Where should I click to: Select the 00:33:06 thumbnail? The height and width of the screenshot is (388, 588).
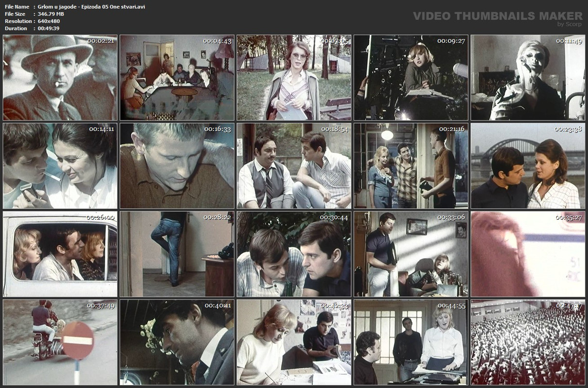[x=411, y=254]
